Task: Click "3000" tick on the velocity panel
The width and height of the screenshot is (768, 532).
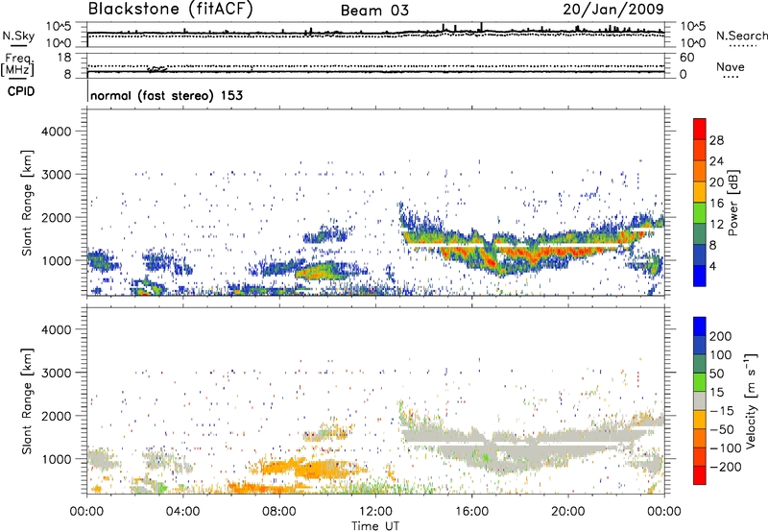Action: (56, 373)
